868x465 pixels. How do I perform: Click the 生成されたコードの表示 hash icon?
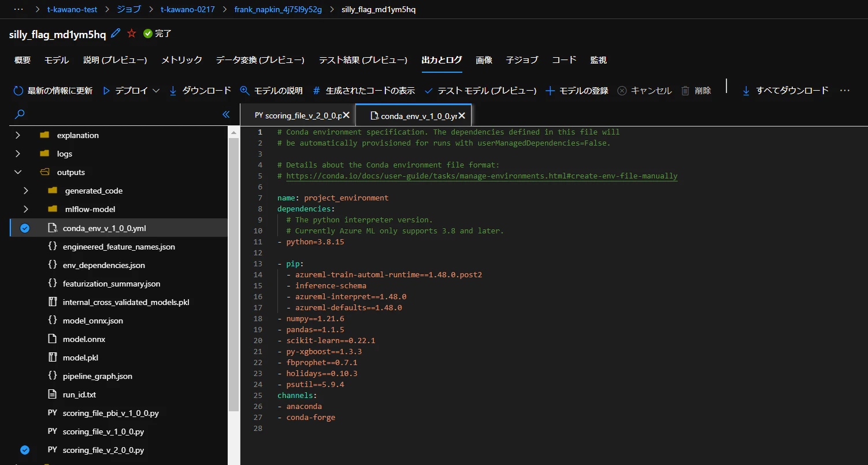[316, 91]
